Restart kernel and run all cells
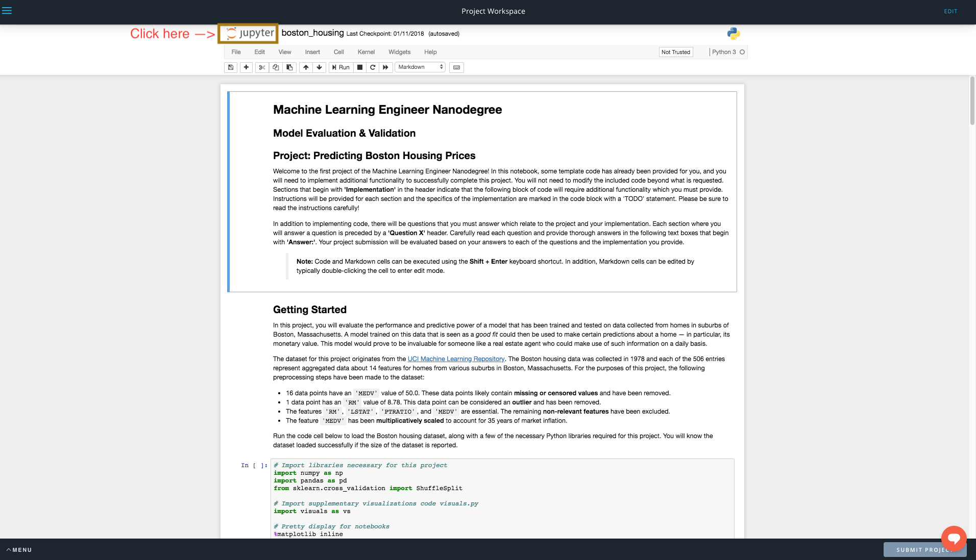 (x=386, y=67)
